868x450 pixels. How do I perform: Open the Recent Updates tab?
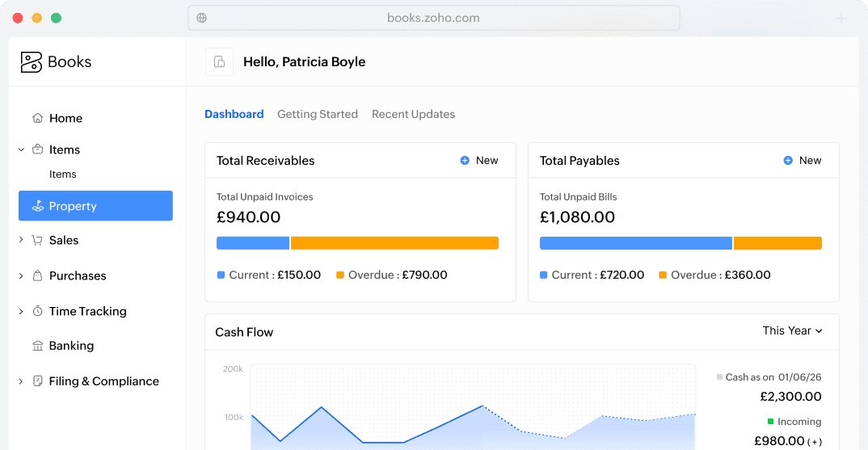pos(414,114)
